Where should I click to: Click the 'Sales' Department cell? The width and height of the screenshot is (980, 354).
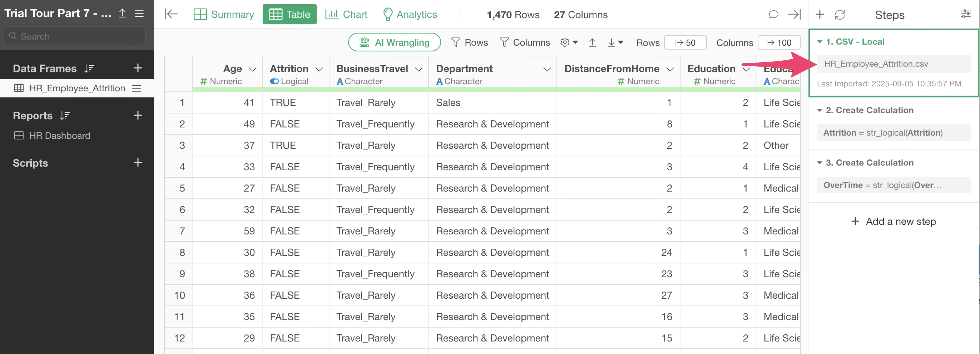(492, 103)
